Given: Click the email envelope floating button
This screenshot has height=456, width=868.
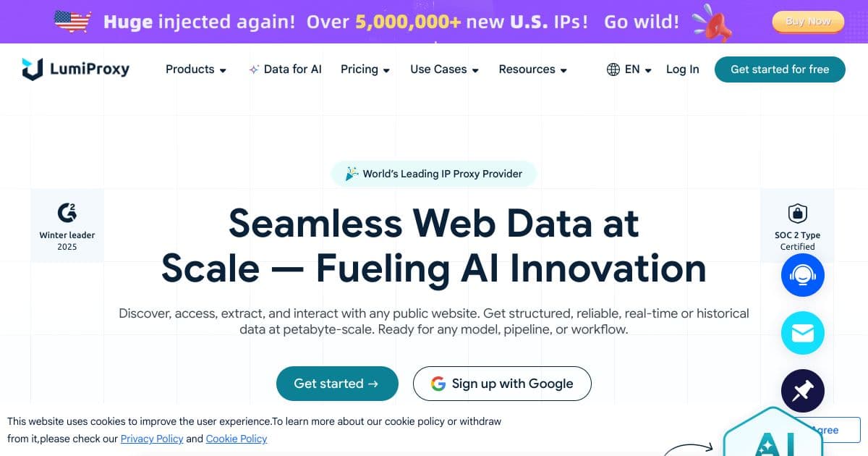Looking at the screenshot, I should (803, 333).
